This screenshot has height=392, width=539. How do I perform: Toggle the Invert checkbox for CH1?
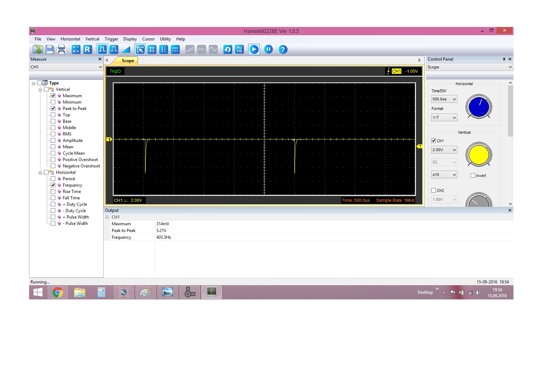point(473,176)
